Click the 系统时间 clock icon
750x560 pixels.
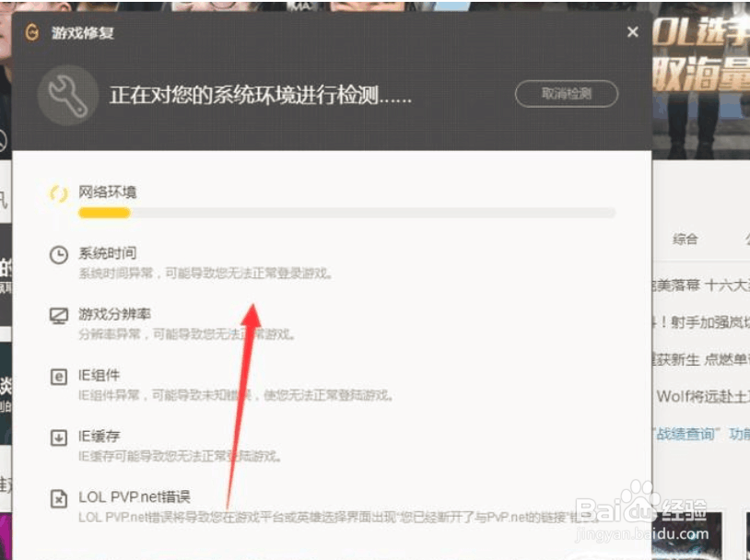pyautogui.click(x=59, y=255)
